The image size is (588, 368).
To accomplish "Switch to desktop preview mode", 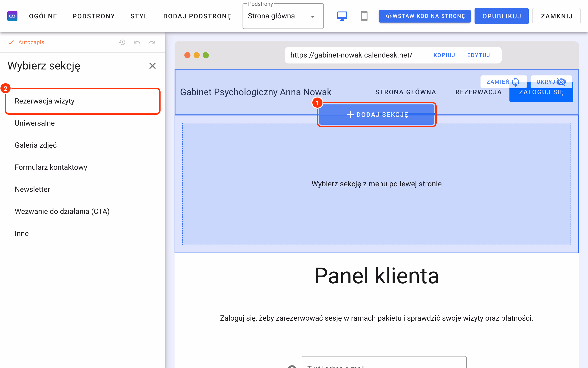I will [x=342, y=16].
